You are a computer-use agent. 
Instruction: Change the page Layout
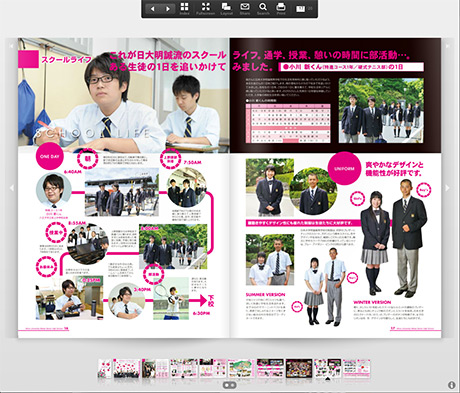coord(226,9)
